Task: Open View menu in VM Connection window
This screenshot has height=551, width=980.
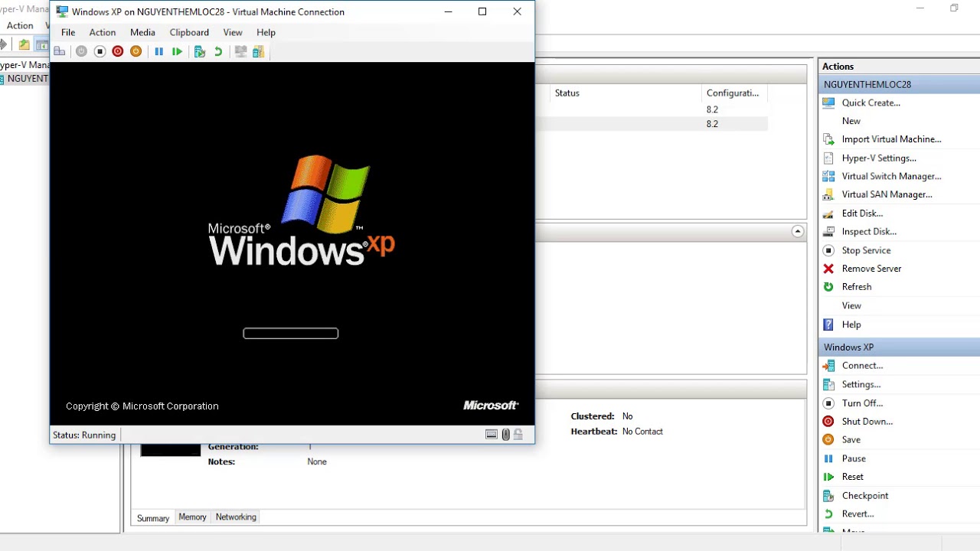Action: pyautogui.click(x=233, y=32)
